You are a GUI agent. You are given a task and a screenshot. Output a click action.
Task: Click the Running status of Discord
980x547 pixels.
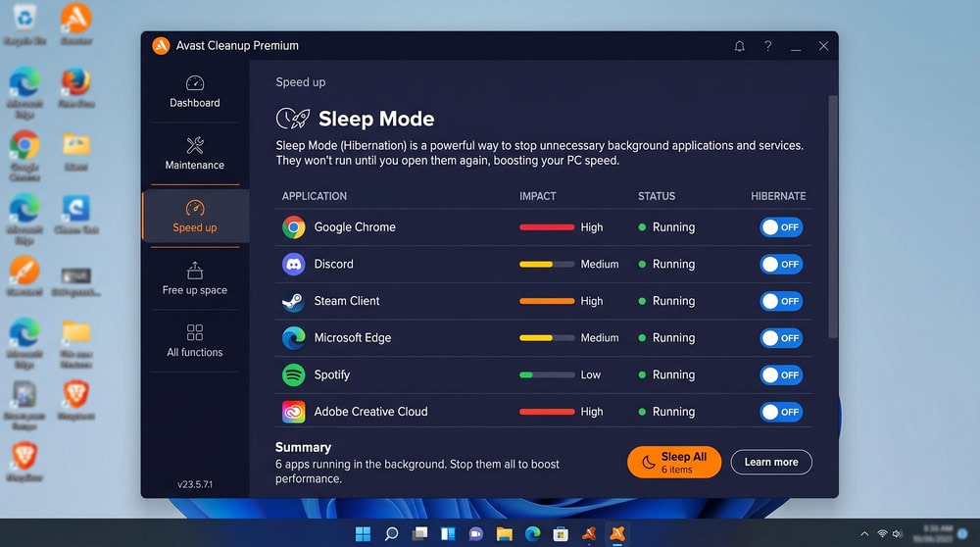(x=666, y=264)
